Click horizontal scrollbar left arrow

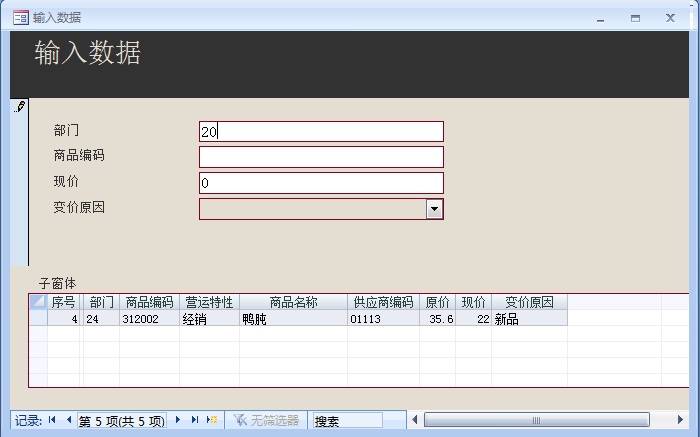click(x=414, y=420)
